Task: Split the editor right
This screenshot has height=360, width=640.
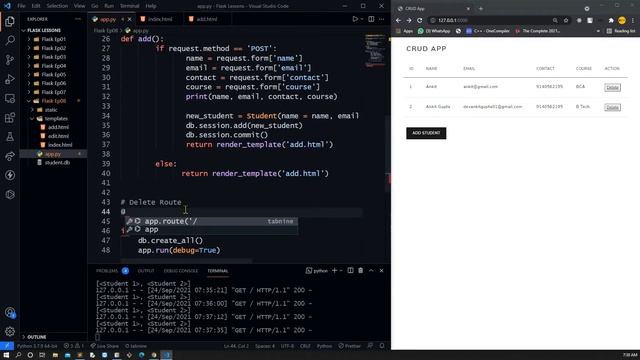Action: 371,19
